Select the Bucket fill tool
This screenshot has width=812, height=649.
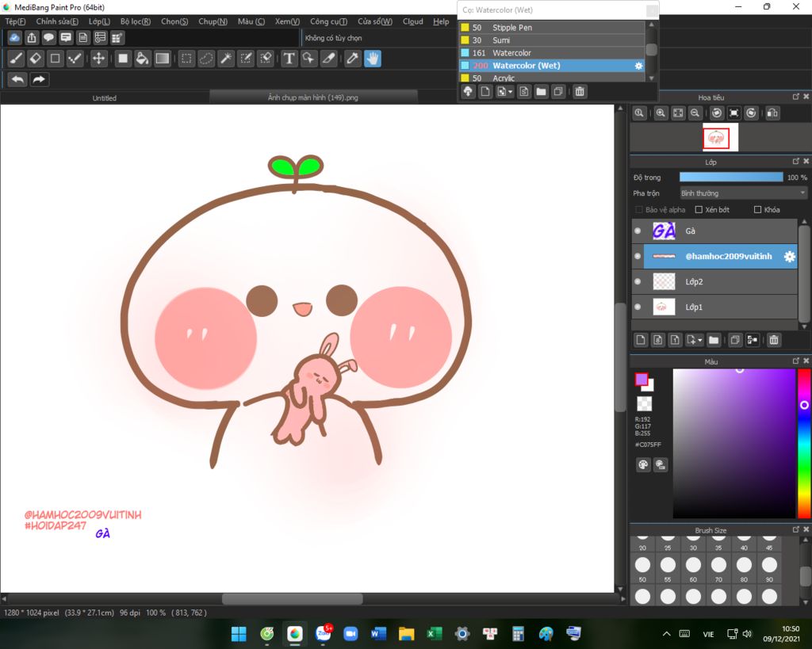143,59
